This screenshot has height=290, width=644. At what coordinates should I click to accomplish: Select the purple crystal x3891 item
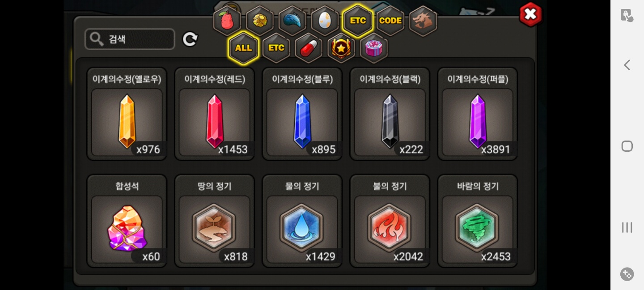(x=478, y=114)
